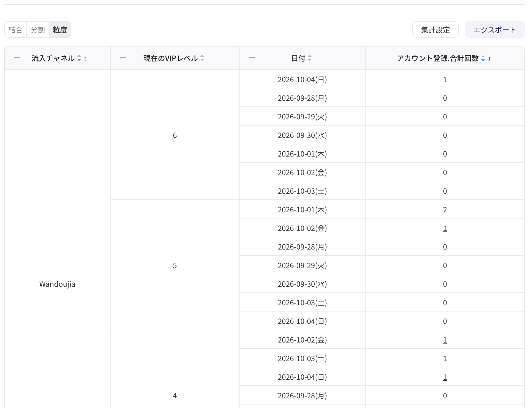Collapse the 日付 column minus icon
This screenshot has height=420, width=529.
[252, 58]
